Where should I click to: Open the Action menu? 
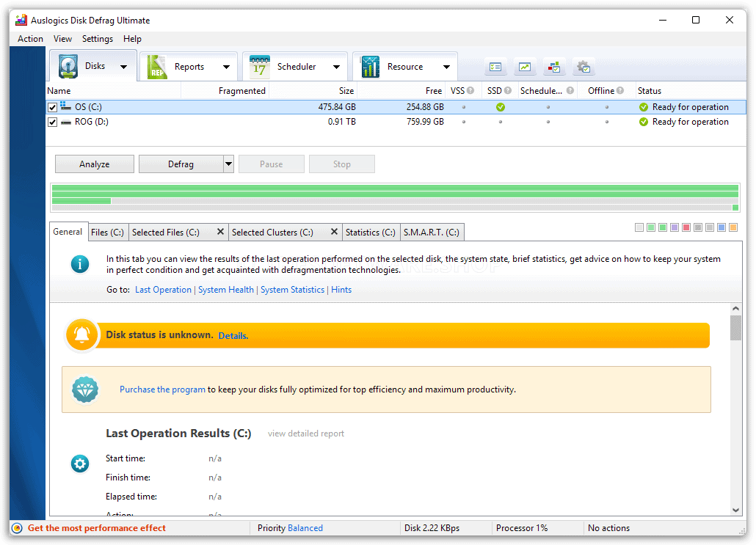[x=30, y=39]
